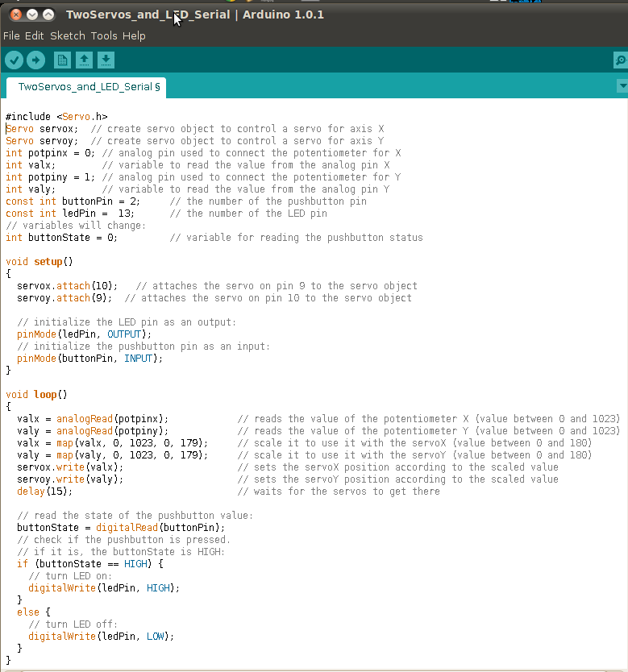
Task: Click comment '// turn LED off:'
Action: click(x=73, y=624)
